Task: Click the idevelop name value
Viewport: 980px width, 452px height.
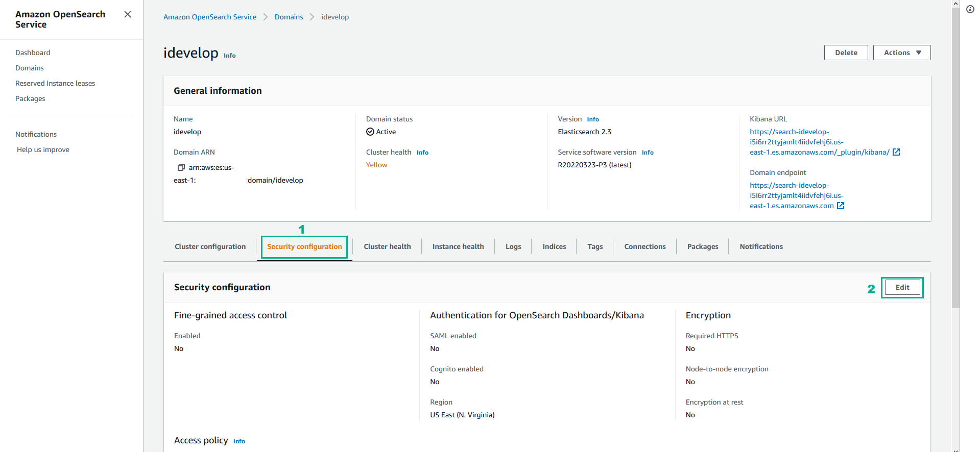Action: [x=187, y=132]
